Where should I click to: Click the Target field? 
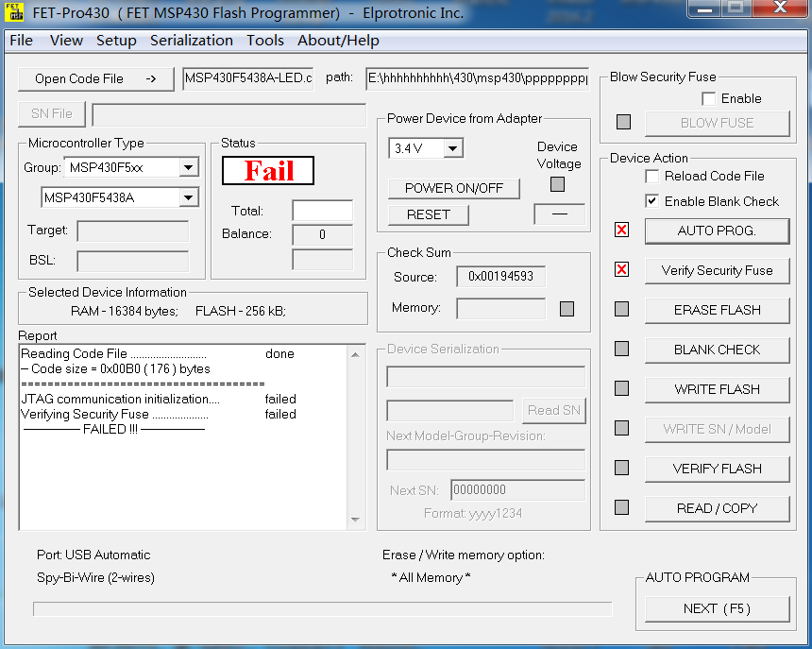[132, 231]
